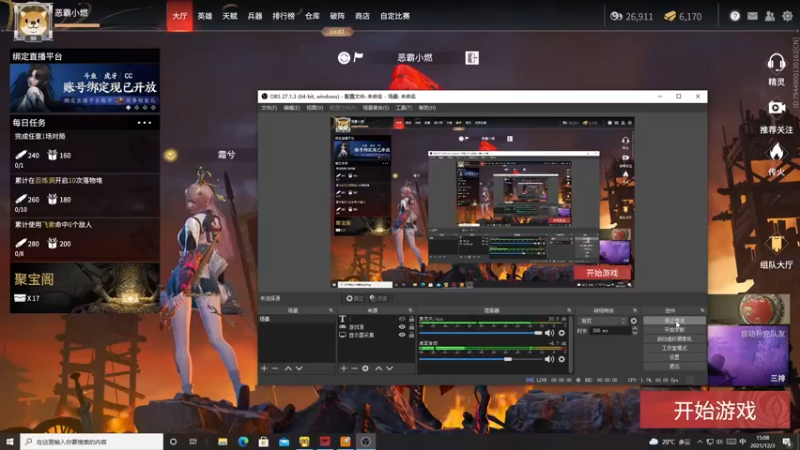Open transition properties gear icon
The width and height of the screenshot is (800, 450).
(x=634, y=321)
